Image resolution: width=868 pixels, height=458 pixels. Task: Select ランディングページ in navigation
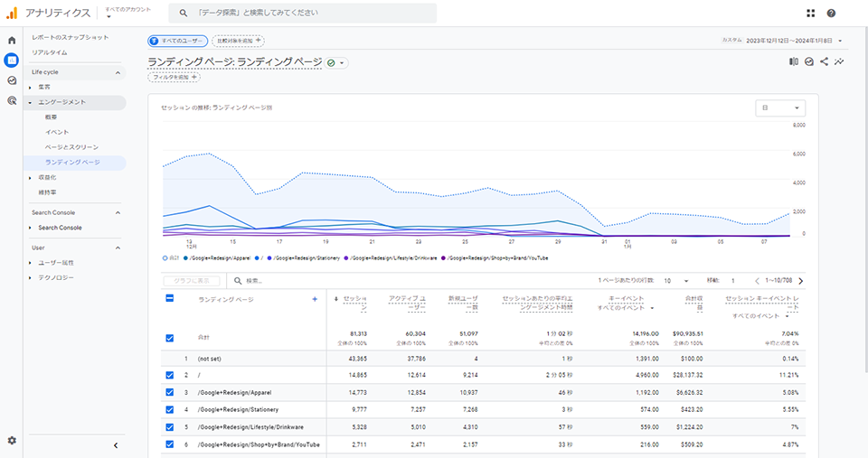click(72, 162)
